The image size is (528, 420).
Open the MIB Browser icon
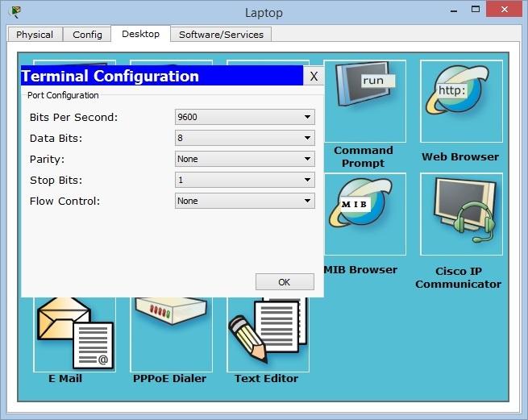[x=364, y=214]
